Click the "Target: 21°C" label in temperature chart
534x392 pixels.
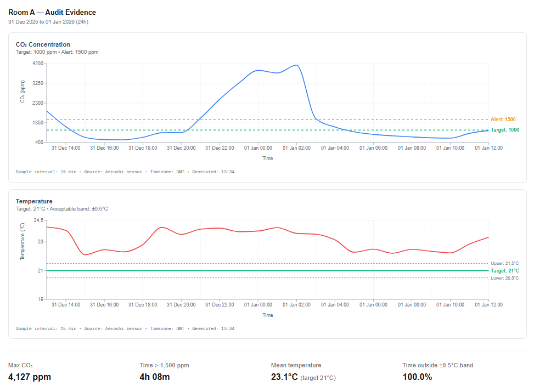coord(504,271)
